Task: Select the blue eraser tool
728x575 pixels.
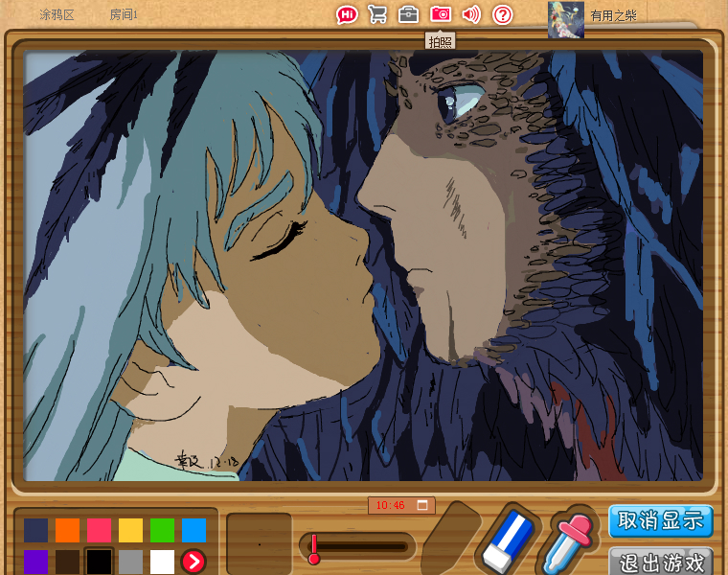Action: pyautogui.click(x=509, y=540)
